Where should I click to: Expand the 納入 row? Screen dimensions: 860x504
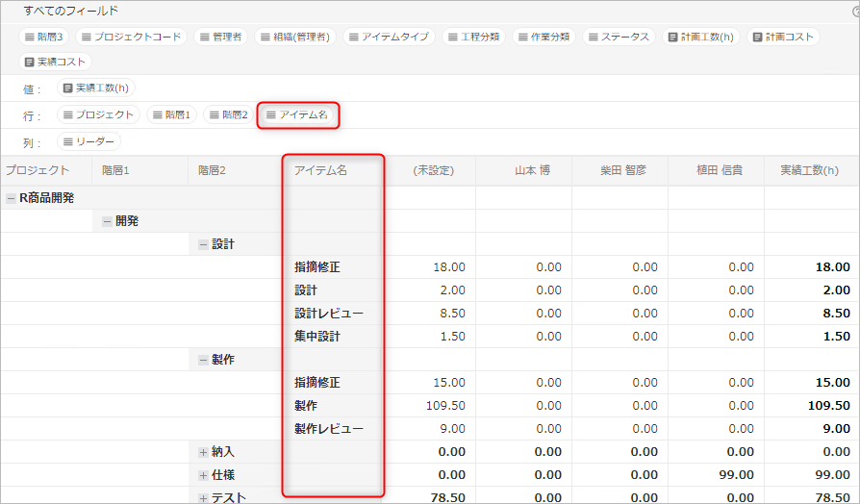pyautogui.click(x=203, y=452)
